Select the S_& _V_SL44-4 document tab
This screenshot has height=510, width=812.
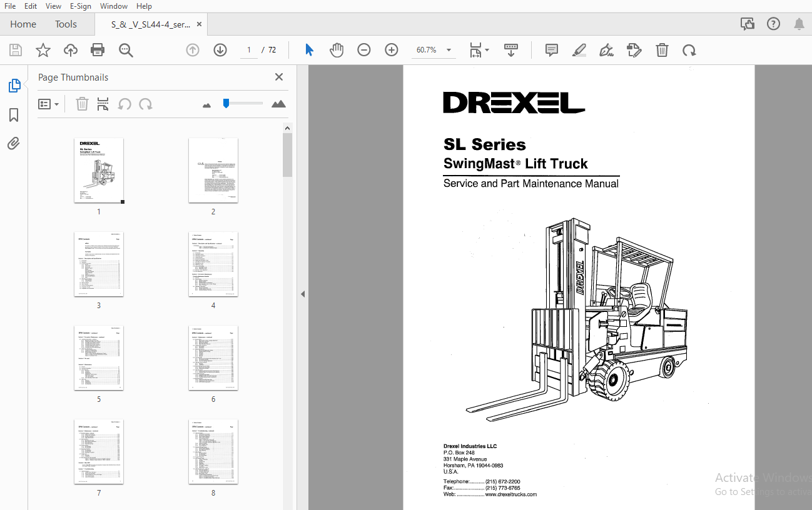tap(151, 24)
